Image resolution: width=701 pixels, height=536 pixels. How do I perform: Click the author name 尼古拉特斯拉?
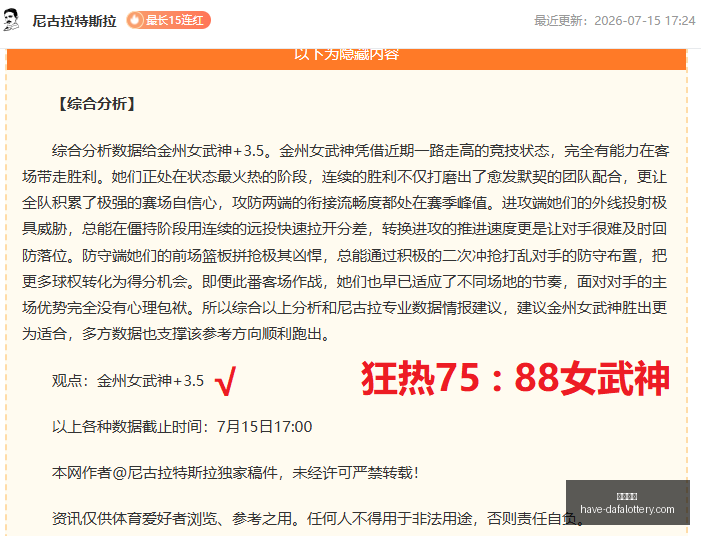tap(74, 21)
